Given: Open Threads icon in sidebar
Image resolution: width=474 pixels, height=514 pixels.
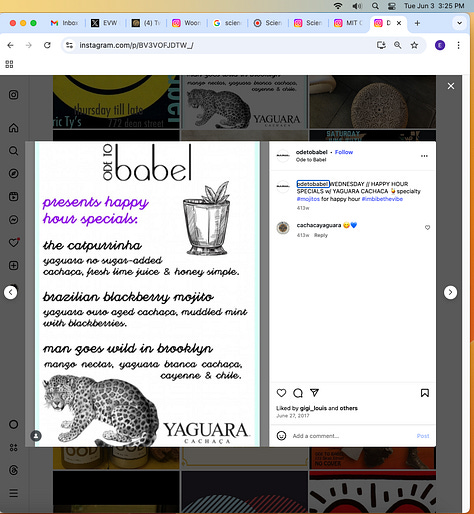Looking at the screenshot, I should point(13,470).
